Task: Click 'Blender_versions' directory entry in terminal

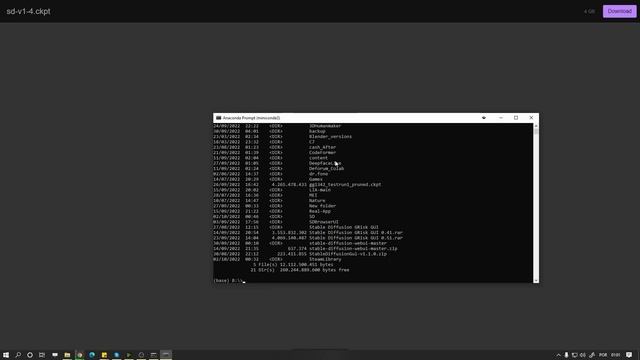Action: [x=330, y=137]
